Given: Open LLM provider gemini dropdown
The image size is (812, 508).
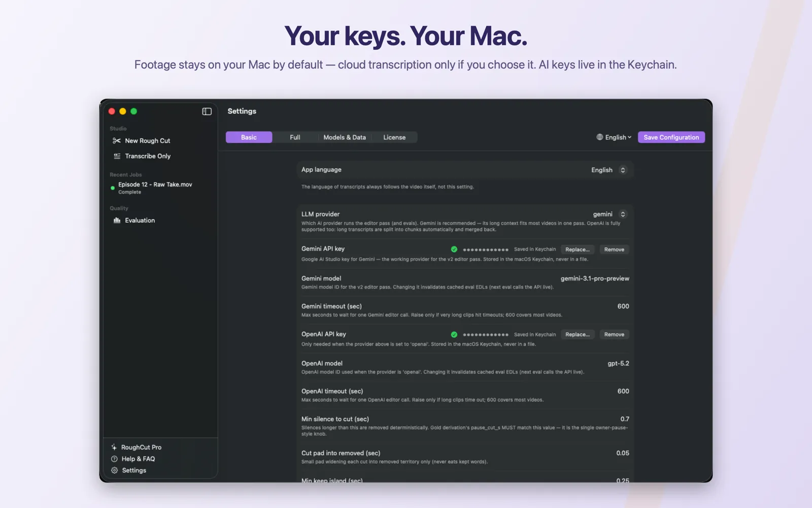Looking at the screenshot, I should pyautogui.click(x=610, y=214).
